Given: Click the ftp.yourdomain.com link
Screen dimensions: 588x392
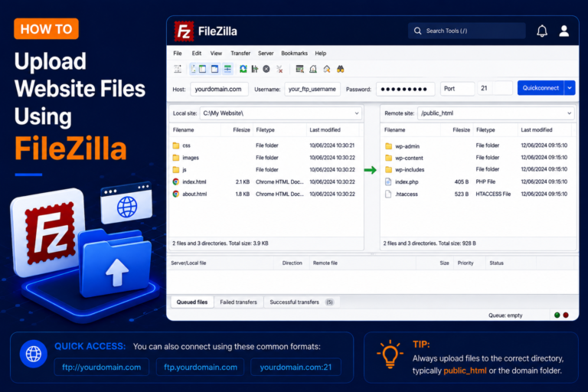Looking at the screenshot, I should pos(201,367).
